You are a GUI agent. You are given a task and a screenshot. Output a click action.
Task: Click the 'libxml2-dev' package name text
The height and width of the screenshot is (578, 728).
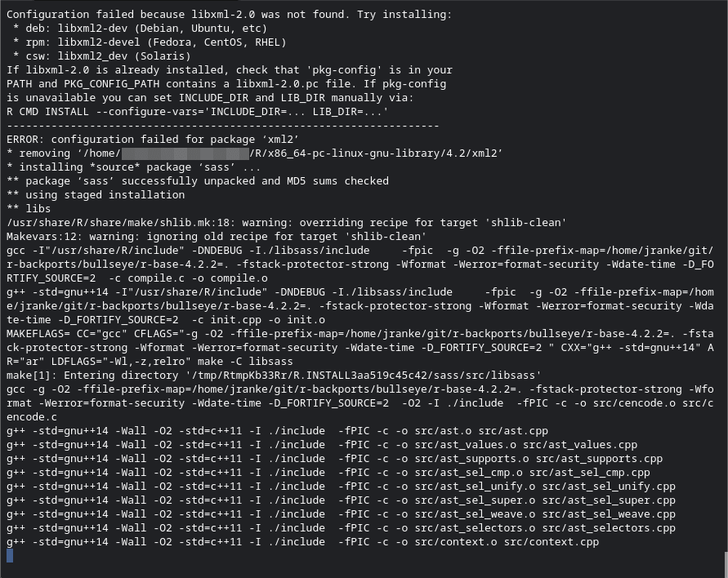[x=92, y=29]
